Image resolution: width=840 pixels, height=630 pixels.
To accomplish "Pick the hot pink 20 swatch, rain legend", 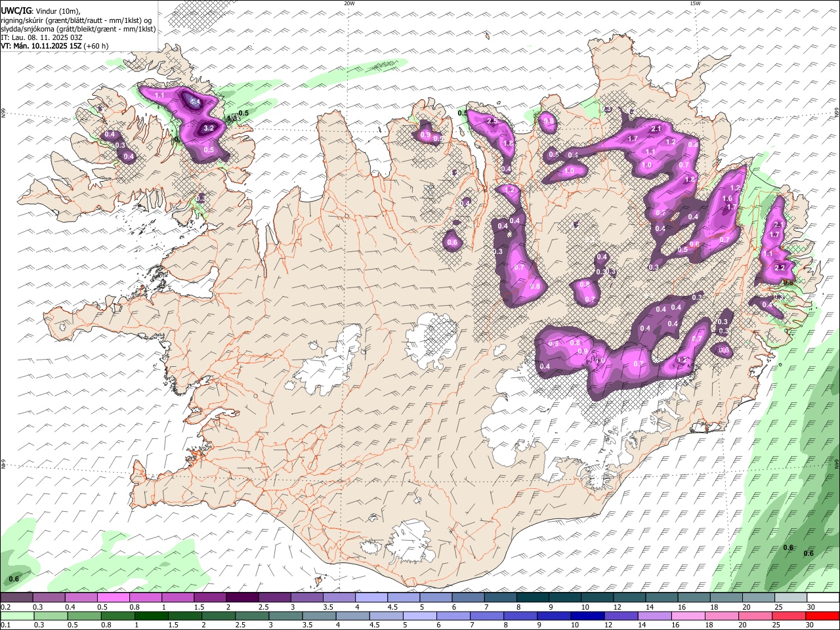I will tap(755, 616).
